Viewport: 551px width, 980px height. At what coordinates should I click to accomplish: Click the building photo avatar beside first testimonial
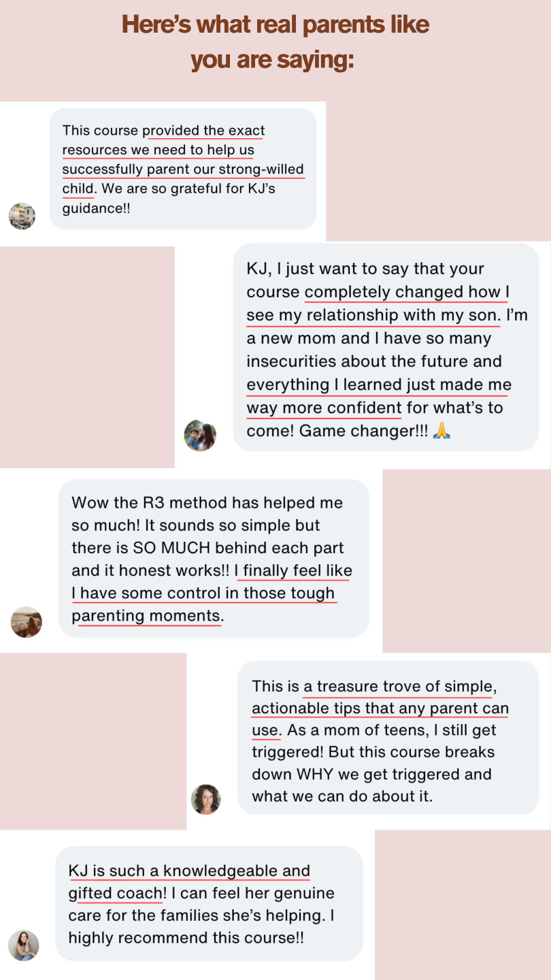point(22,216)
